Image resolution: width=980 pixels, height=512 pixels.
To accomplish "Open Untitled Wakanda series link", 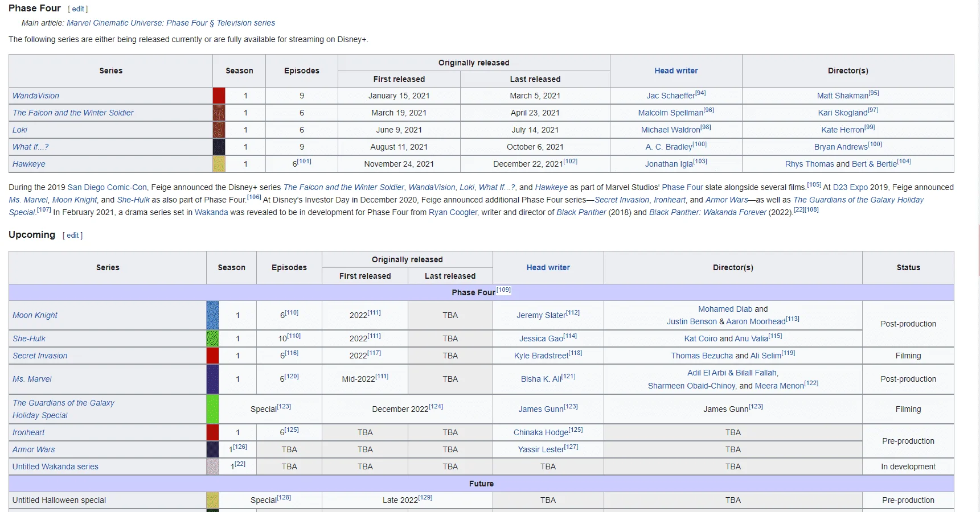I will click(55, 466).
